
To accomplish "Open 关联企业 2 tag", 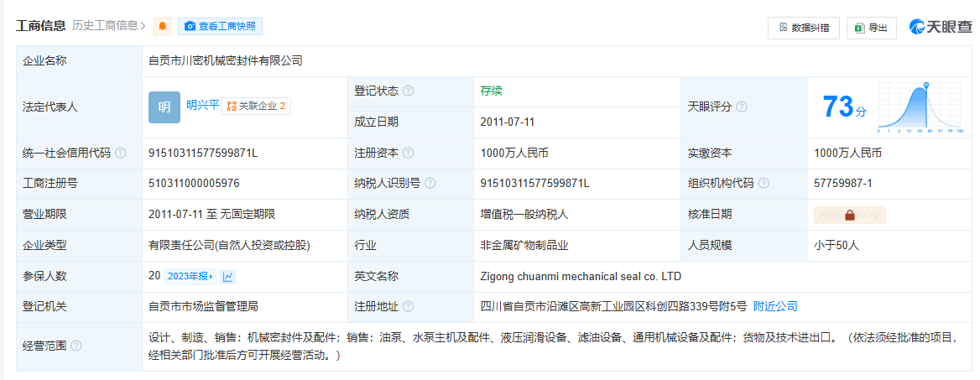I will [256, 107].
